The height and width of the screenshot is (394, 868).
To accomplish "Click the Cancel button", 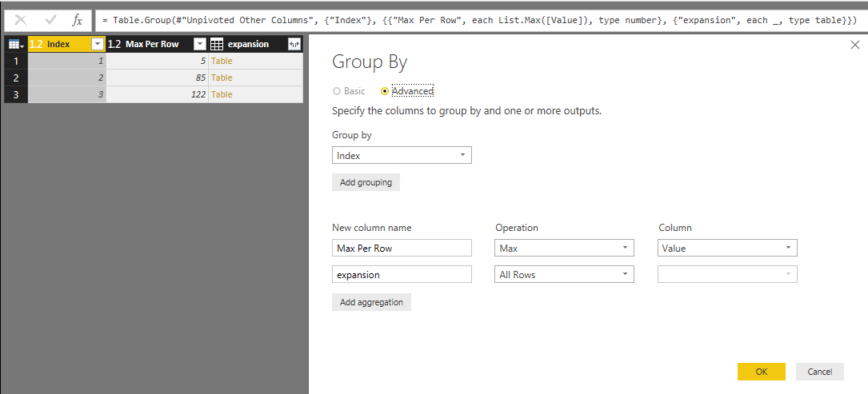I will (x=820, y=372).
